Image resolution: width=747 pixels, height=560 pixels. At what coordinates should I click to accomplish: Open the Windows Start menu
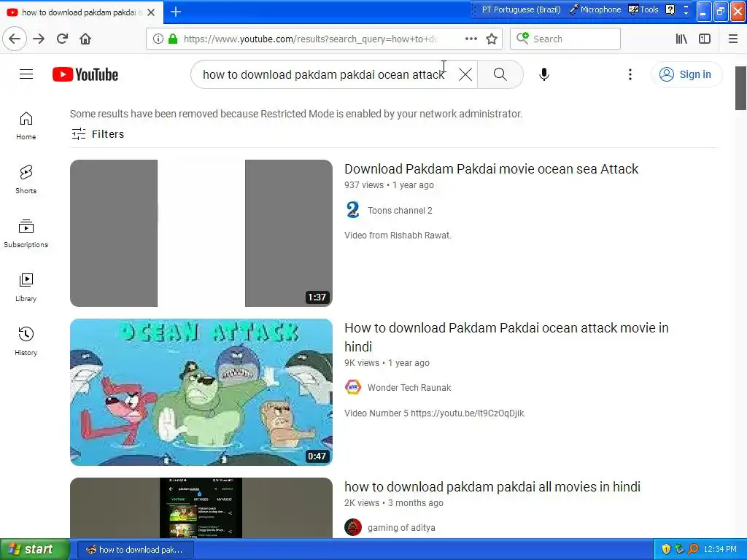tap(34, 549)
